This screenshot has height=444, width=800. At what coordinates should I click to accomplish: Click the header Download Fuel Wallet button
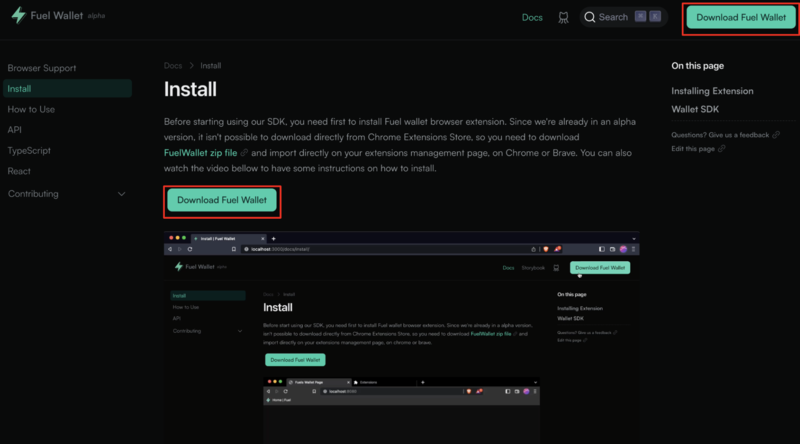(741, 17)
